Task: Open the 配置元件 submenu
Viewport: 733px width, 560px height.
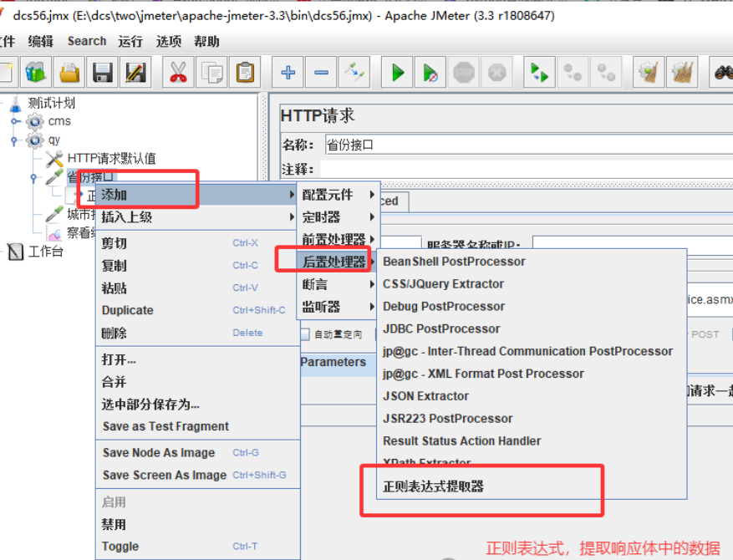Action: 338,195
